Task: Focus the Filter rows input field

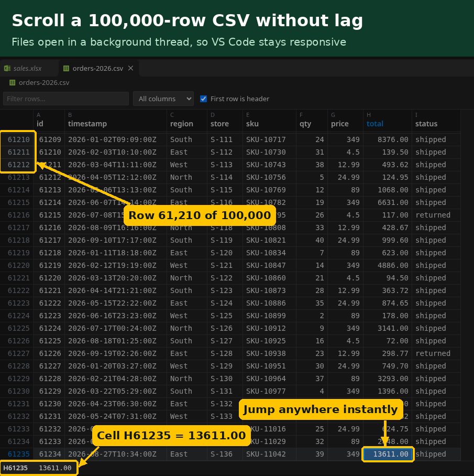Action: click(66, 99)
